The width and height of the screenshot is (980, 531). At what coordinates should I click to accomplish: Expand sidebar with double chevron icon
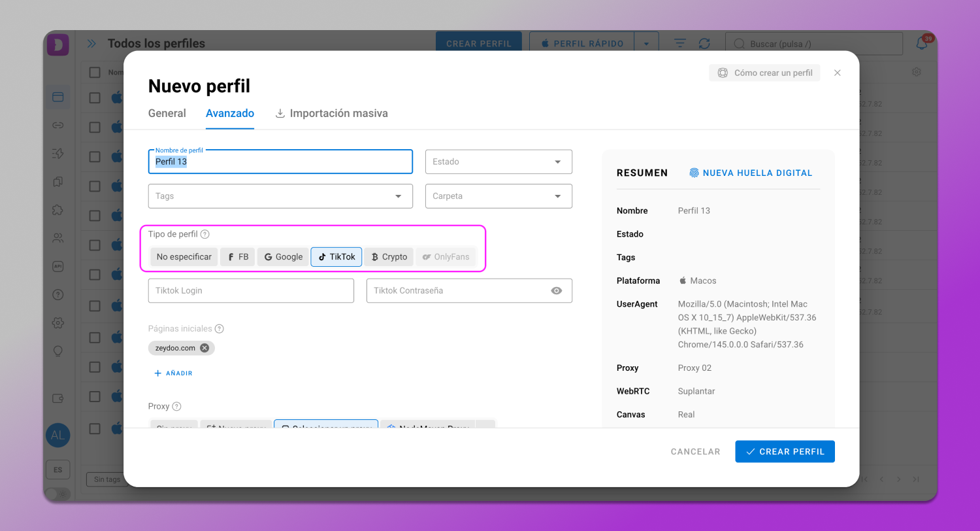pyautogui.click(x=91, y=44)
